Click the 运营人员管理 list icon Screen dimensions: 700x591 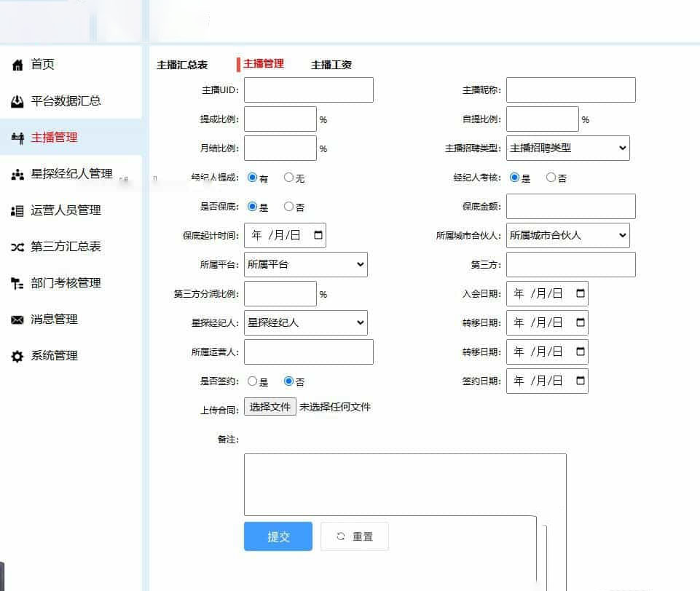[17, 211]
